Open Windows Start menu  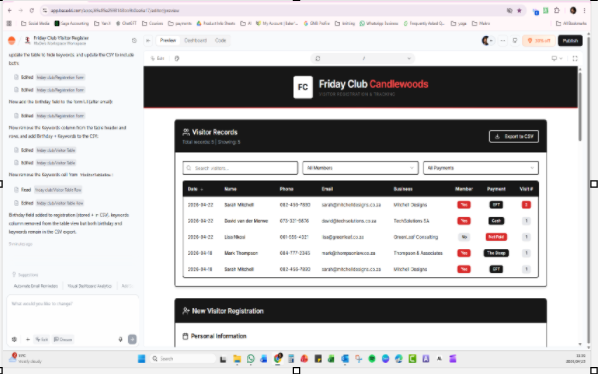point(141,359)
